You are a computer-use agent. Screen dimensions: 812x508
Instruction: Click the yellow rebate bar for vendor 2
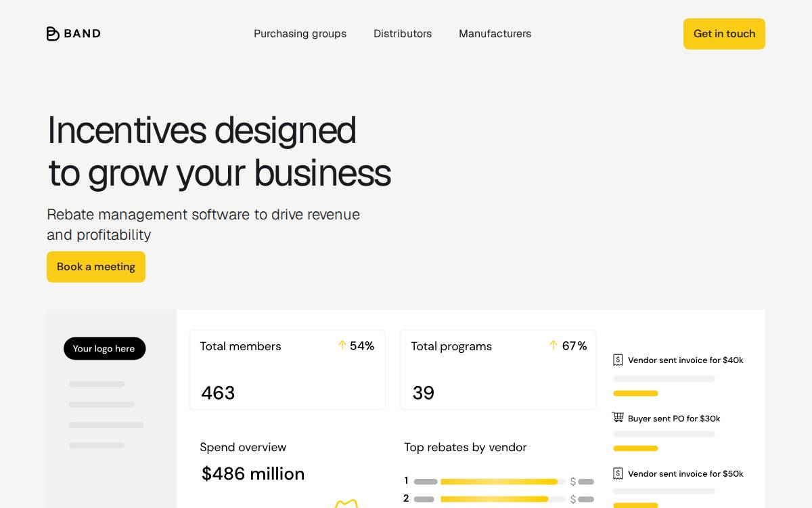point(495,499)
